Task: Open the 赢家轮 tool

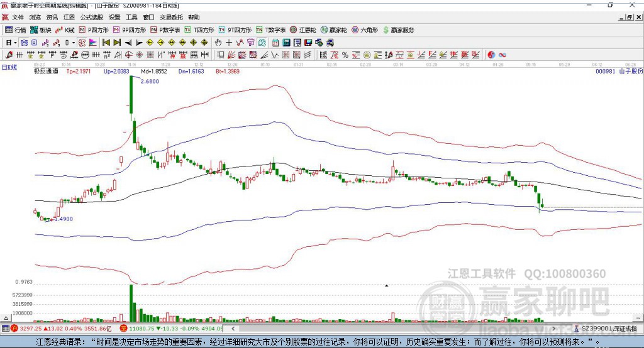Action: tap(333, 30)
